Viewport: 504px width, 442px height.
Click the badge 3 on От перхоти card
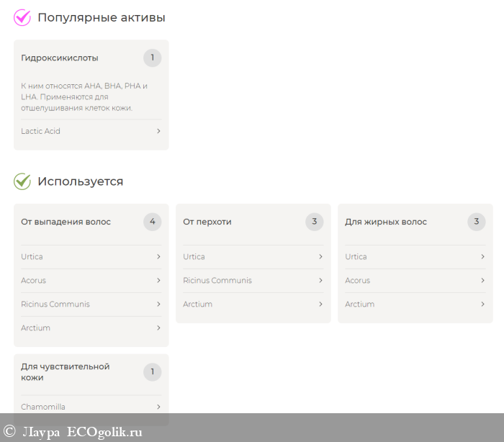pos(314,222)
